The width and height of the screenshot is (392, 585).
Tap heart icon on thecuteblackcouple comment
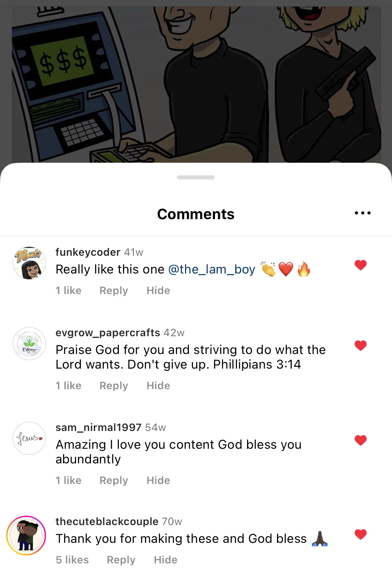click(x=361, y=534)
